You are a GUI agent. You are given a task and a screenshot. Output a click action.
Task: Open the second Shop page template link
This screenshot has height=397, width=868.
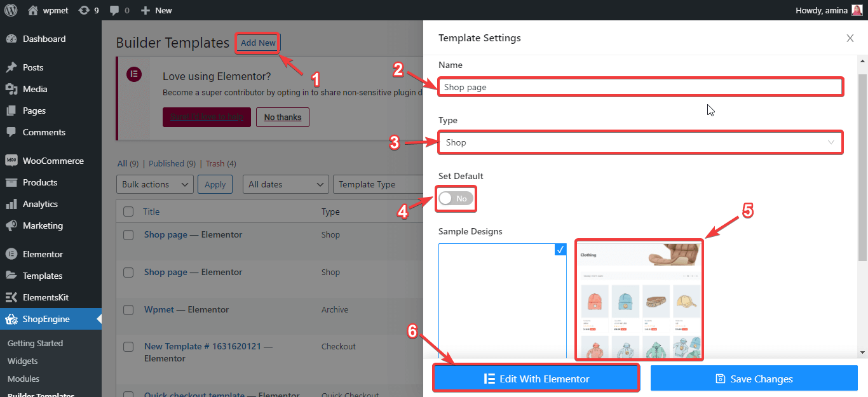tap(166, 272)
